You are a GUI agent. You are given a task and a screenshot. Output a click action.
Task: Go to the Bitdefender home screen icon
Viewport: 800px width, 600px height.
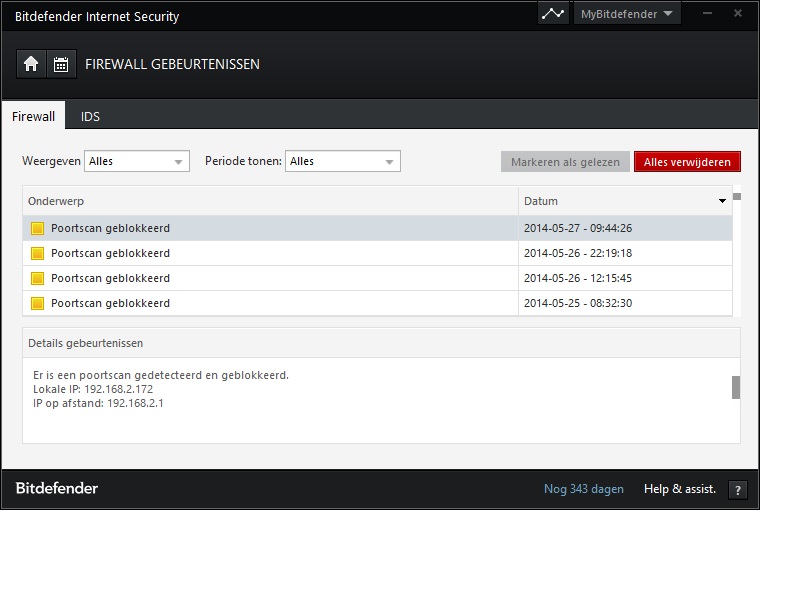pos(31,64)
